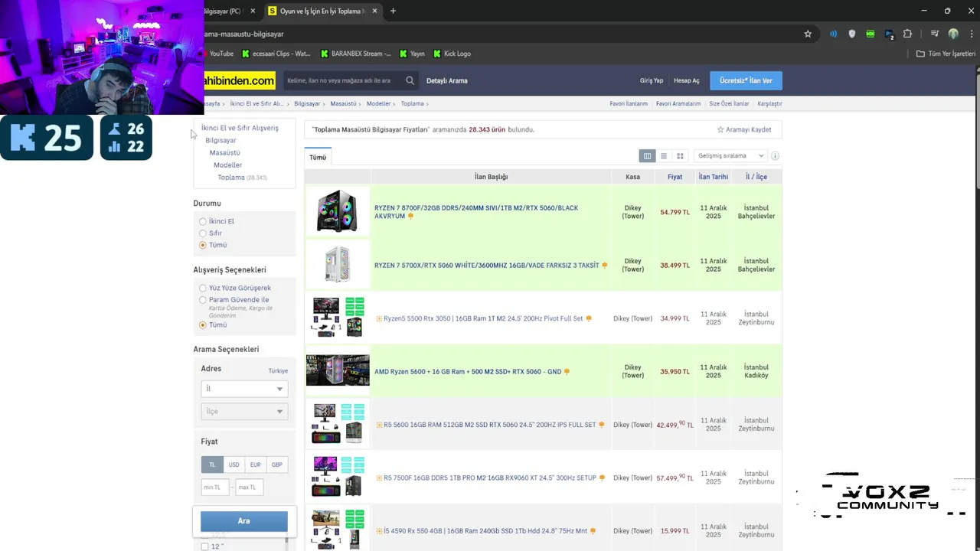Screen dimensions: 980x551
Task: Switch to the column list view icon
Action: [647, 155]
